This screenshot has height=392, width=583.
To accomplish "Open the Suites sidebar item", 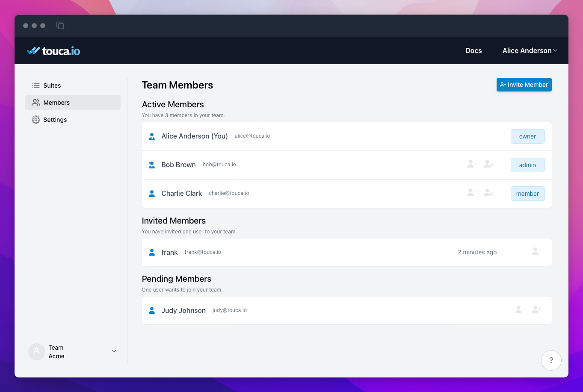I will tap(52, 85).
